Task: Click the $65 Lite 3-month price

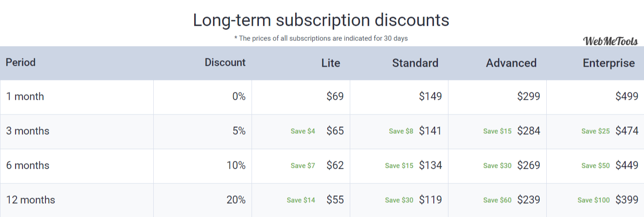Action: click(x=335, y=131)
